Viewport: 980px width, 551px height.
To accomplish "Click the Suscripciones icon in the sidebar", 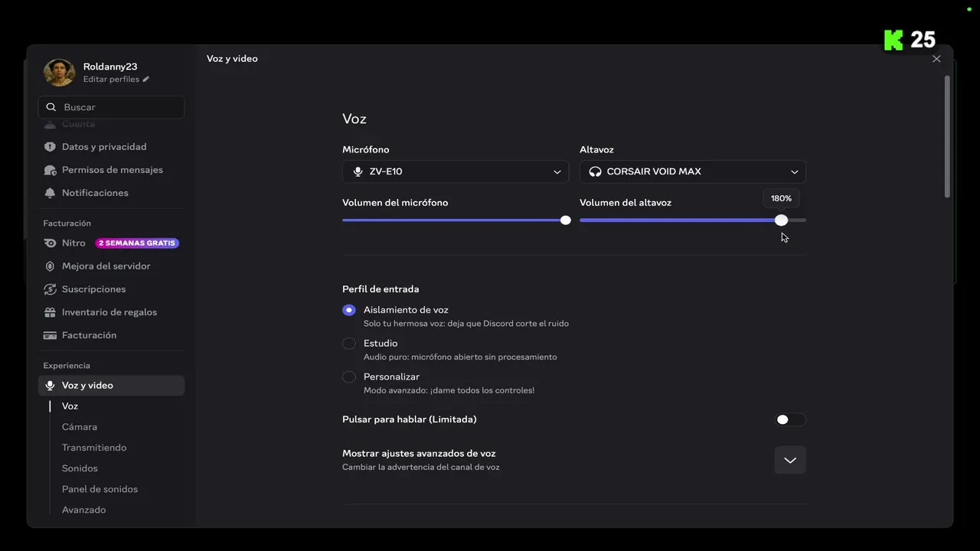I will click(50, 289).
